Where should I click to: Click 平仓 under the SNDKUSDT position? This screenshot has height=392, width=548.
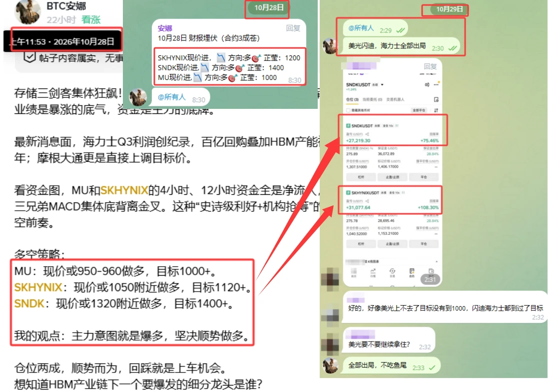(424, 177)
